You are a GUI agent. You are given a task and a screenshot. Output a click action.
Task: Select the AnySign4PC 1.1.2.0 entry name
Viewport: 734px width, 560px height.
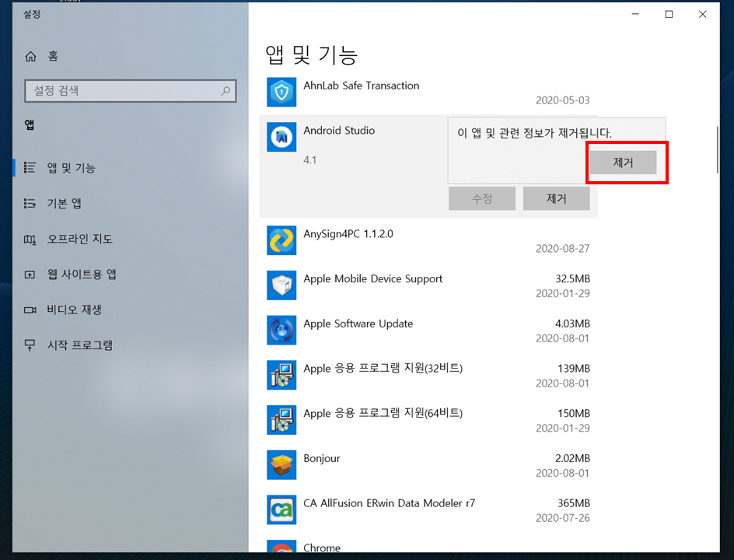point(348,234)
